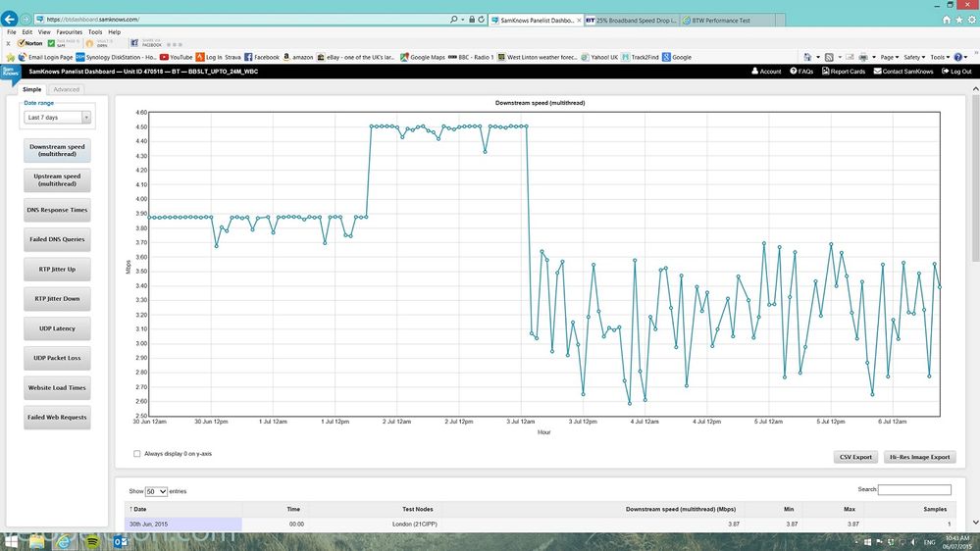Click the table Search input field

coord(914,490)
